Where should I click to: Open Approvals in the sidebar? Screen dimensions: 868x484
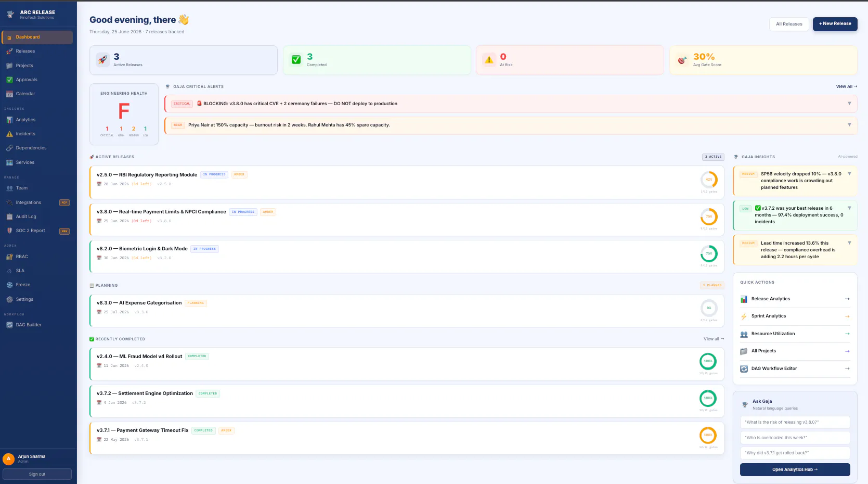pyautogui.click(x=37, y=80)
